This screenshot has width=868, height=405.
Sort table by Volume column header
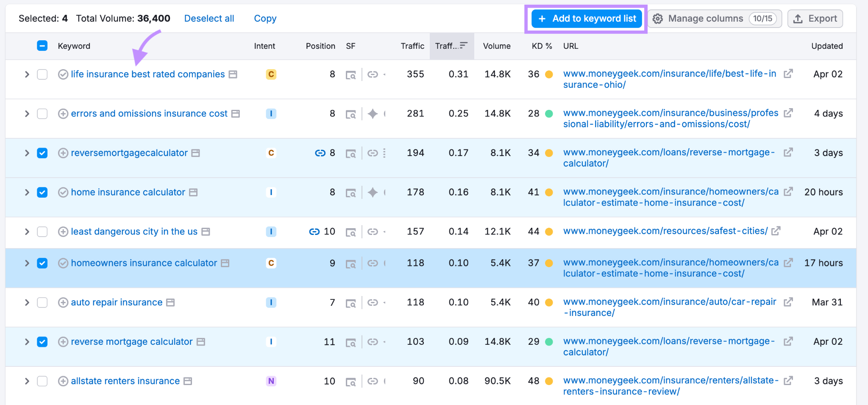(496, 46)
